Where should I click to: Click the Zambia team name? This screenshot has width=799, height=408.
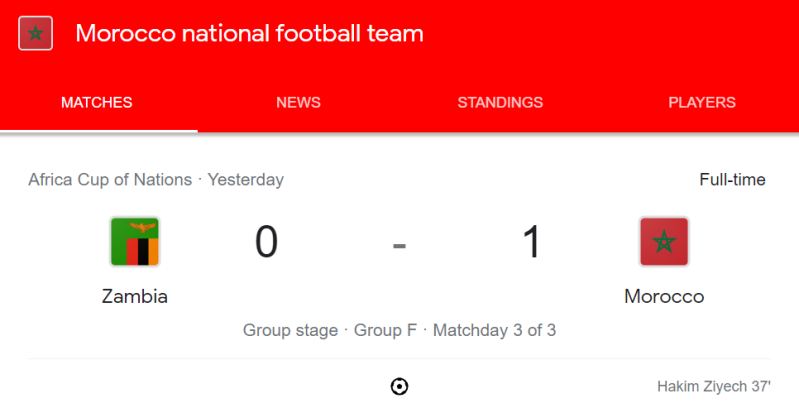(135, 297)
